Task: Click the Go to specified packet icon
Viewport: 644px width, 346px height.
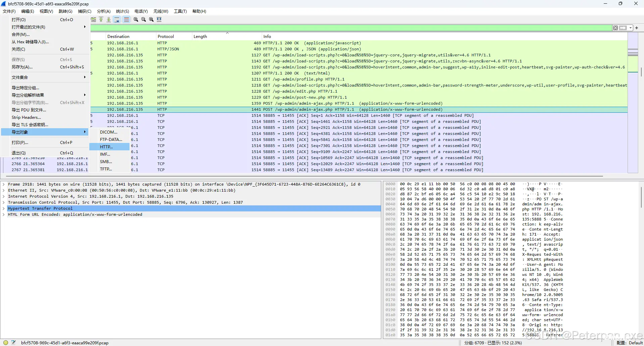Action: pyautogui.click(x=94, y=19)
